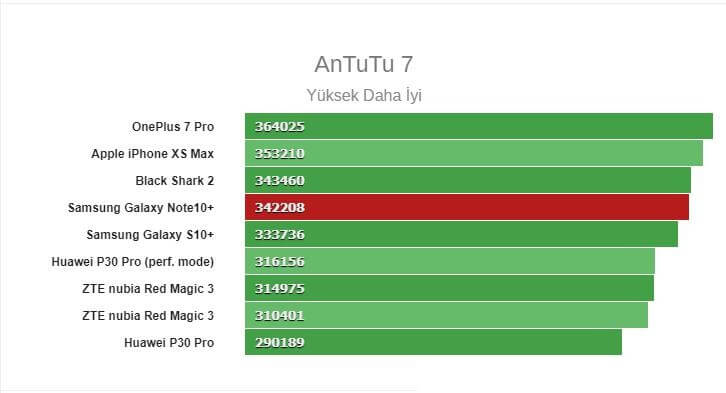Viewport: 726px width, 393px height.
Task: Click the Samsung Galaxy Note10+ label
Action: 141,207
